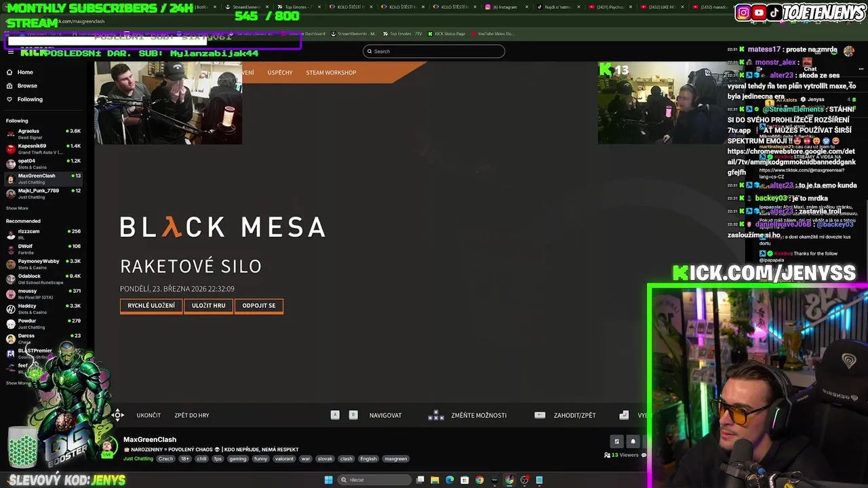The width and height of the screenshot is (868, 488).
Task: Click the Czech tag
Action: coord(165,459)
